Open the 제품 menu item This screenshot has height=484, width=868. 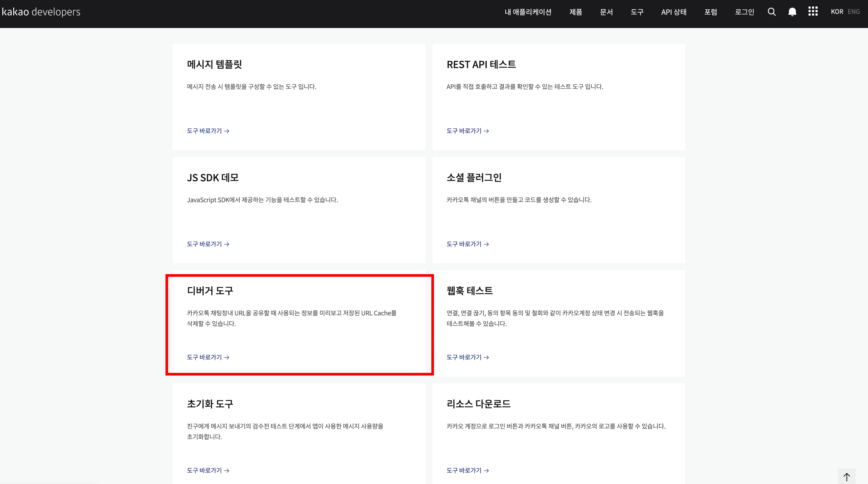(576, 12)
